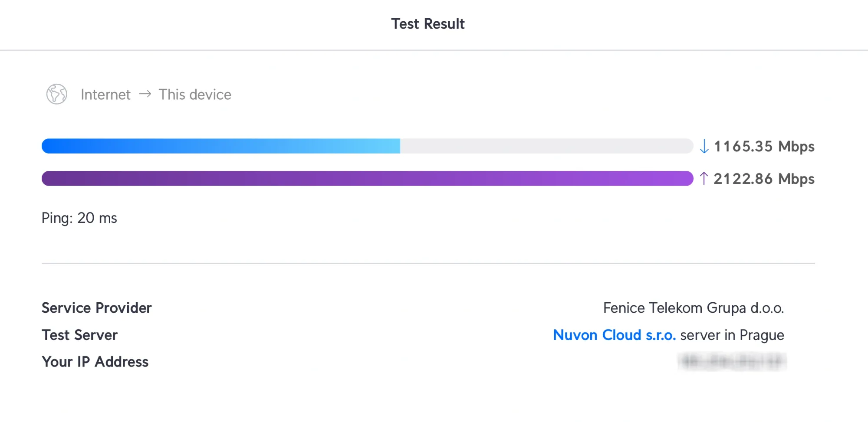Click the Your IP Address label
868x422 pixels.
click(95, 362)
